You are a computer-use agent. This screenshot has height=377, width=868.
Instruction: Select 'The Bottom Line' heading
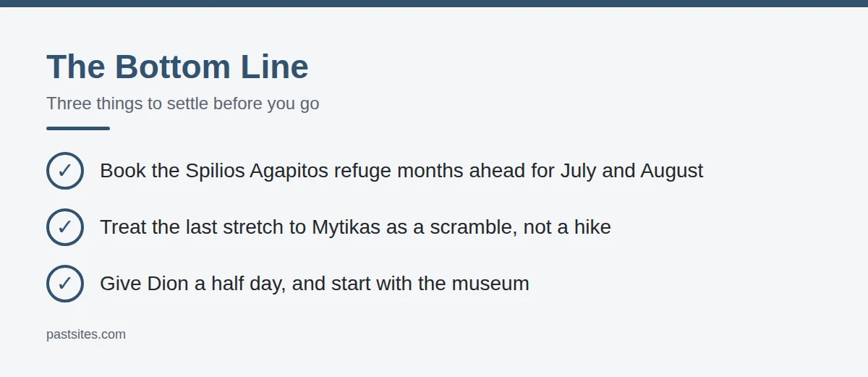point(177,67)
